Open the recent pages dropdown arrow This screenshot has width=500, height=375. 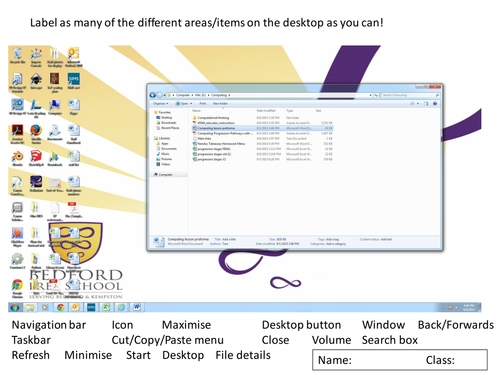point(165,95)
